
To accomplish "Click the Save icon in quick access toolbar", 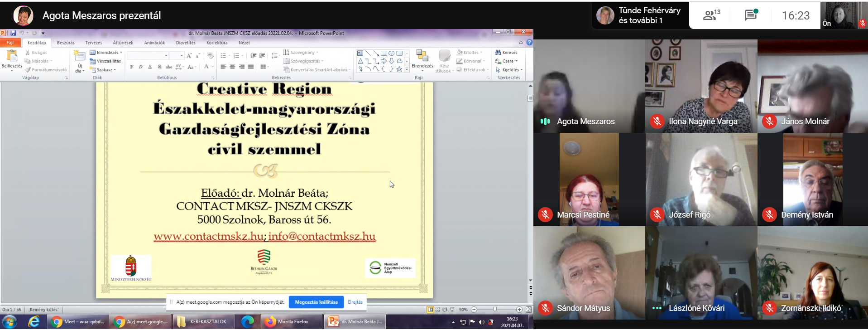I will 13,33.
